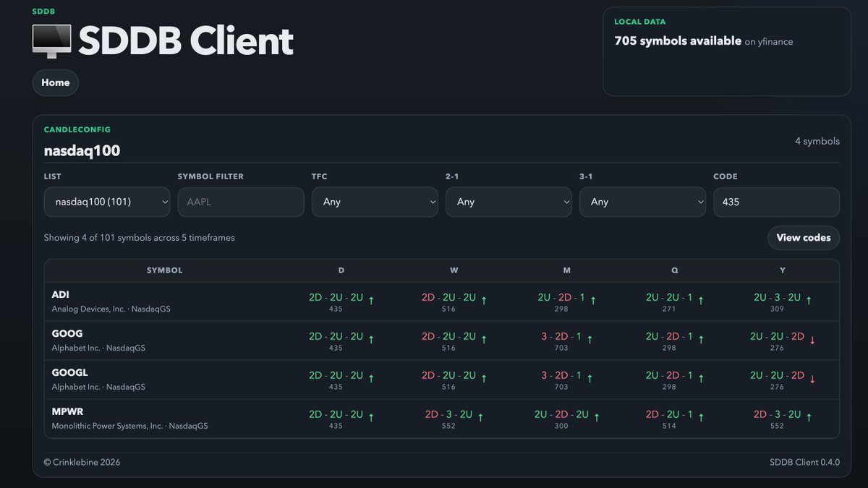Image resolution: width=868 pixels, height=488 pixels.
Task: Click the red down arrow in GOOG yearly column
Action: pyautogui.click(x=812, y=339)
